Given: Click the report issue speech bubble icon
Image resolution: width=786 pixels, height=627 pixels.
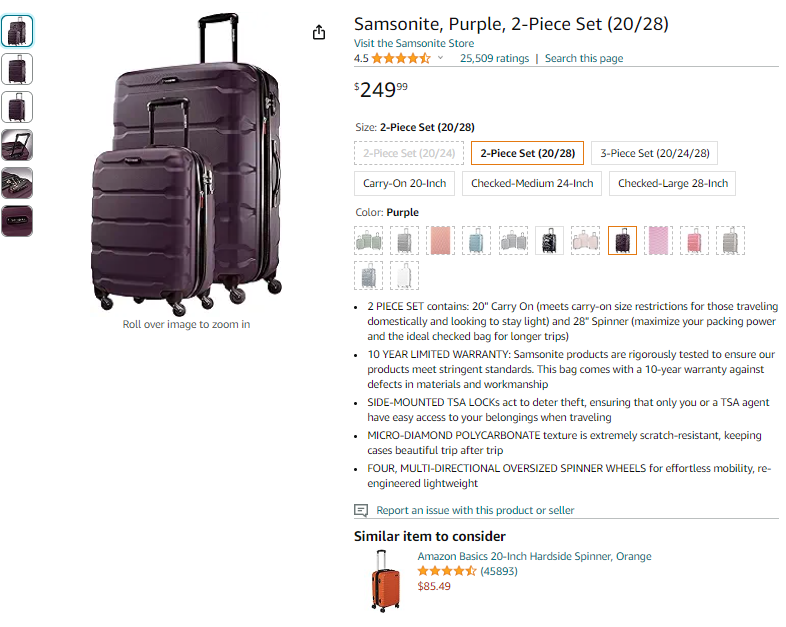Looking at the screenshot, I should [x=361, y=510].
